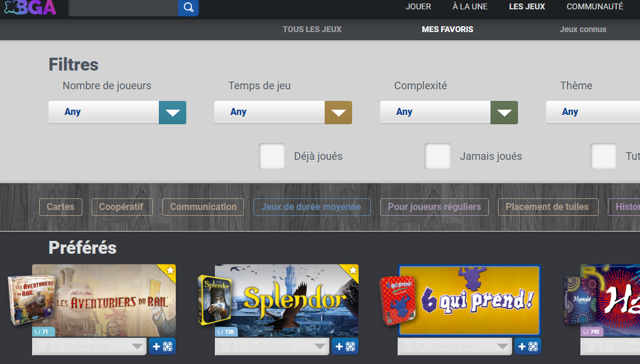Open the COMMUNAUTÉ menu

coord(594,6)
